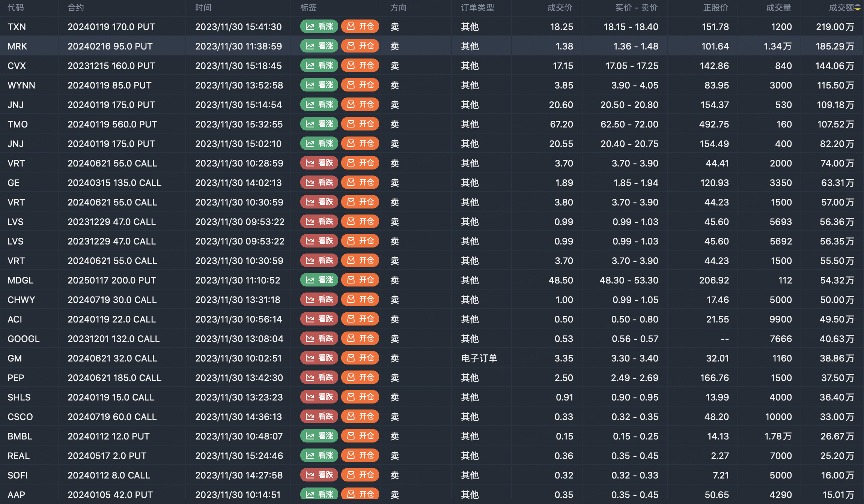Click the 看跌 tag in SOFI row
This screenshot has width=864, height=504.
(319, 475)
